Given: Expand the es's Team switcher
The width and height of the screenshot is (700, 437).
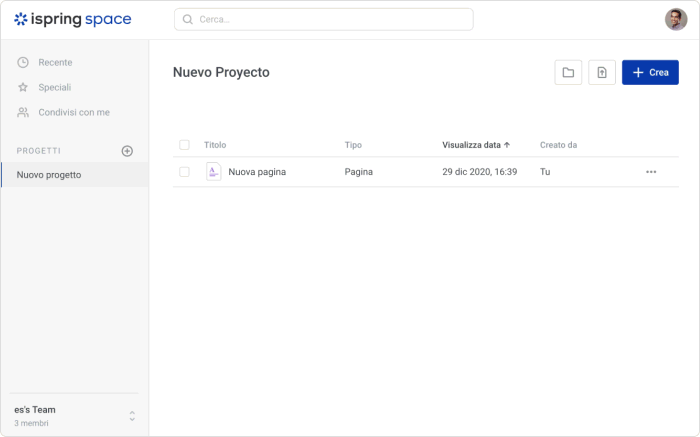Looking at the screenshot, I should (132, 416).
